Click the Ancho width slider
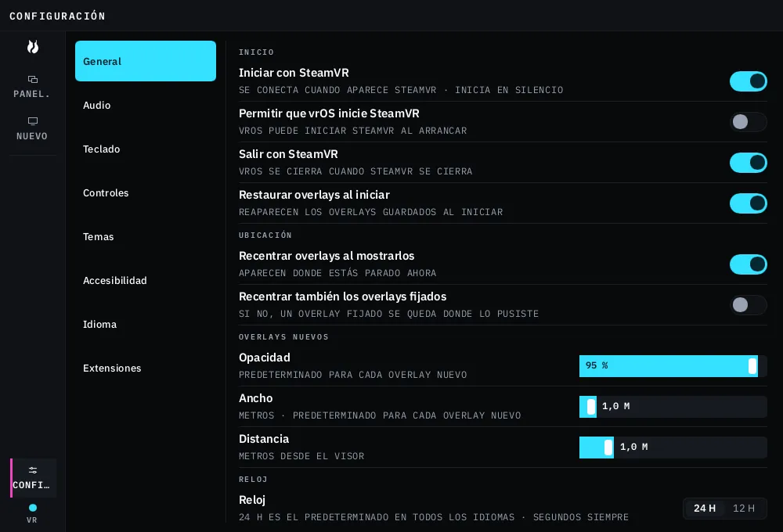This screenshot has width=783, height=532. [x=673, y=407]
